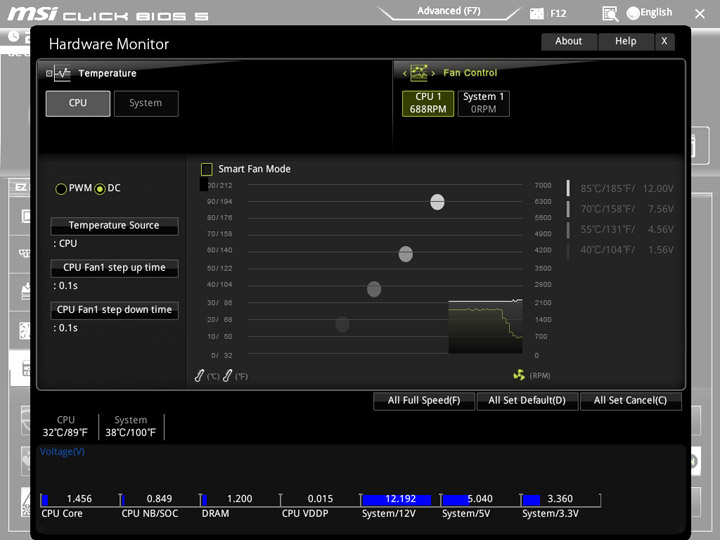The height and width of the screenshot is (540, 720).
Task: Select the PWM radio button
Action: 61,189
